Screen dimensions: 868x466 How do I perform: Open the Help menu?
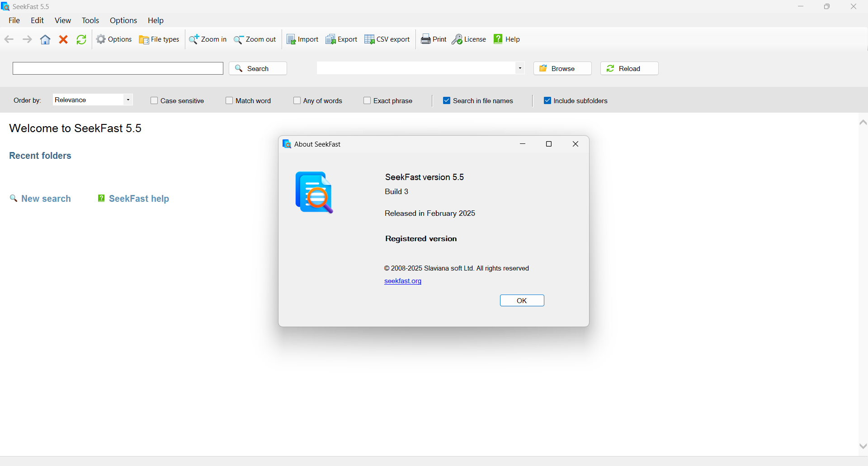(156, 20)
